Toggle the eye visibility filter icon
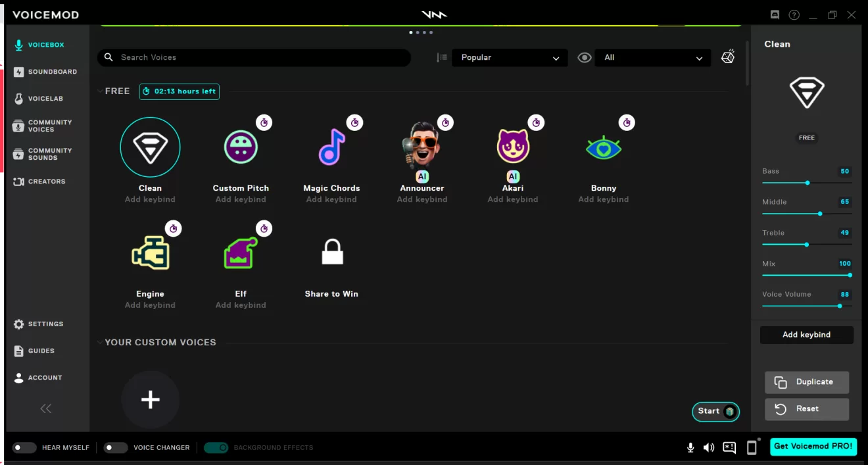This screenshot has width=868, height=465. [585, 58]
